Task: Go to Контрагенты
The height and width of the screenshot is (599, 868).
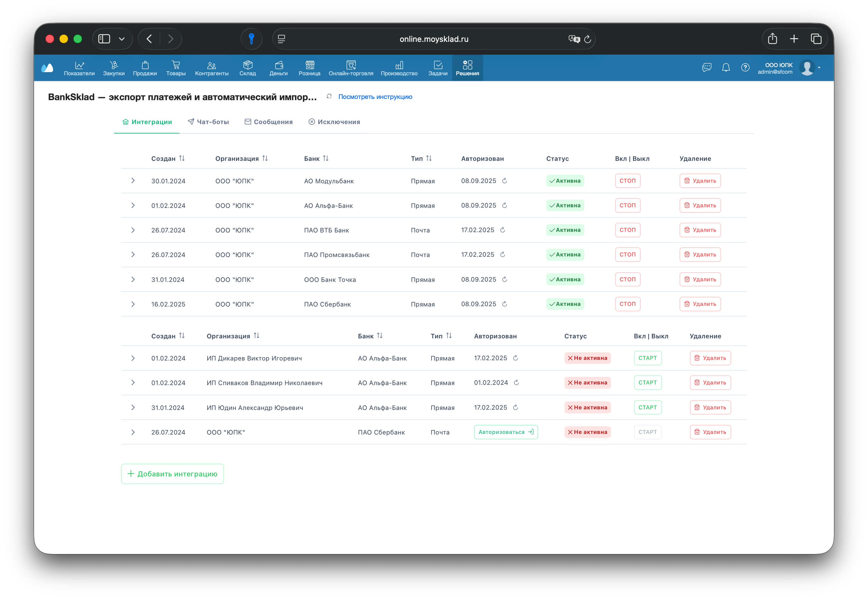Action: 212,68
